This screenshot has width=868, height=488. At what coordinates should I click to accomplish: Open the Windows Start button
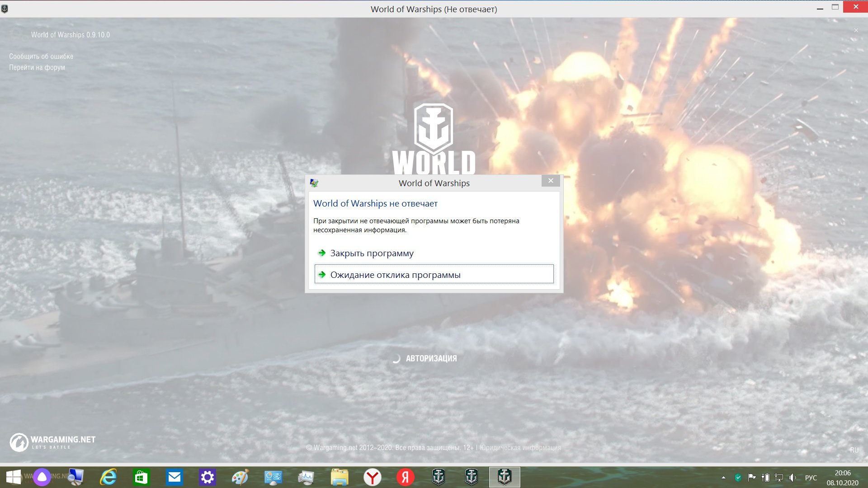click(x=14, y=477)
